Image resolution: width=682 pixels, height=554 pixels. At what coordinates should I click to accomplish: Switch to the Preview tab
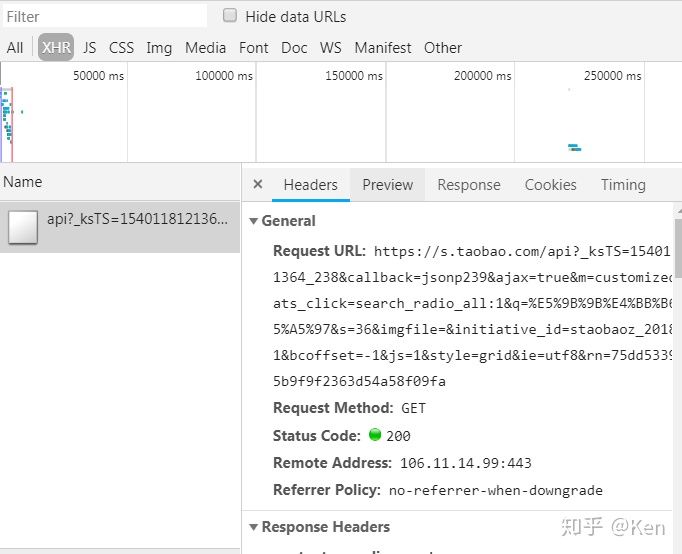tap(388, 185)
